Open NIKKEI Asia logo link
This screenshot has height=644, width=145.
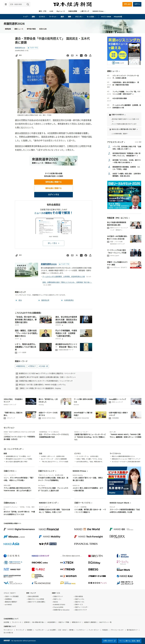click(x=11, y=544)
